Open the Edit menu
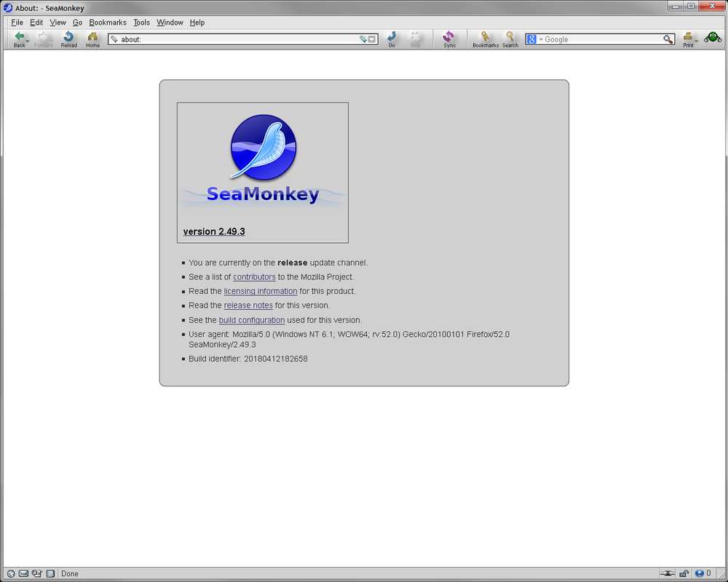 pos(36,23)
